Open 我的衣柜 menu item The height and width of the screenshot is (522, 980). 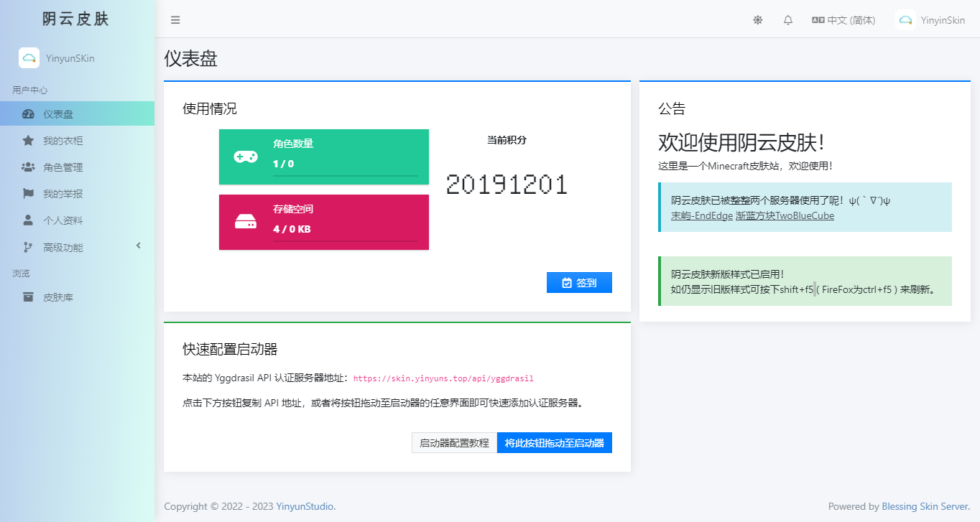pyautogui.click(x=77, y=141)
